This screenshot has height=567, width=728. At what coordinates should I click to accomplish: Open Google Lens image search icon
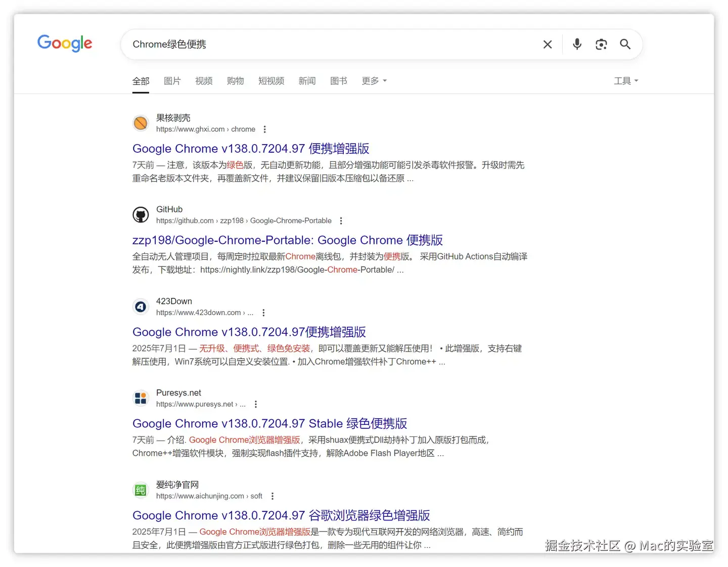tap(601, 45)
